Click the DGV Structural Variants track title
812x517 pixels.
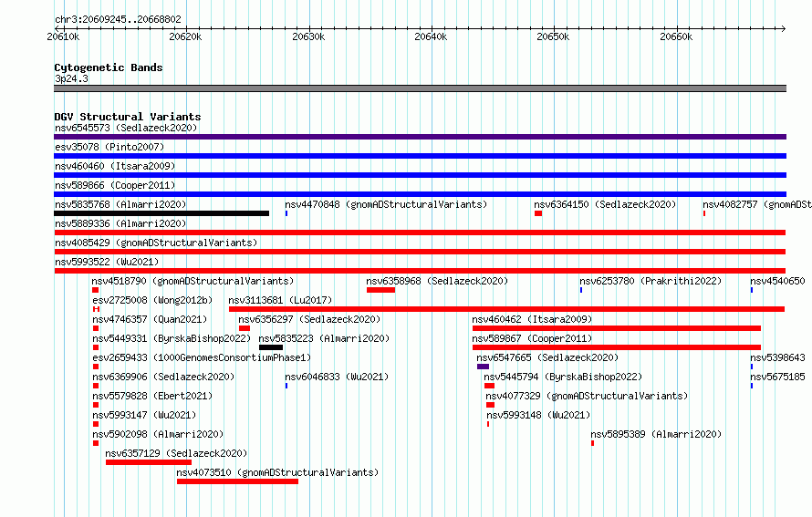pos(128,117)
